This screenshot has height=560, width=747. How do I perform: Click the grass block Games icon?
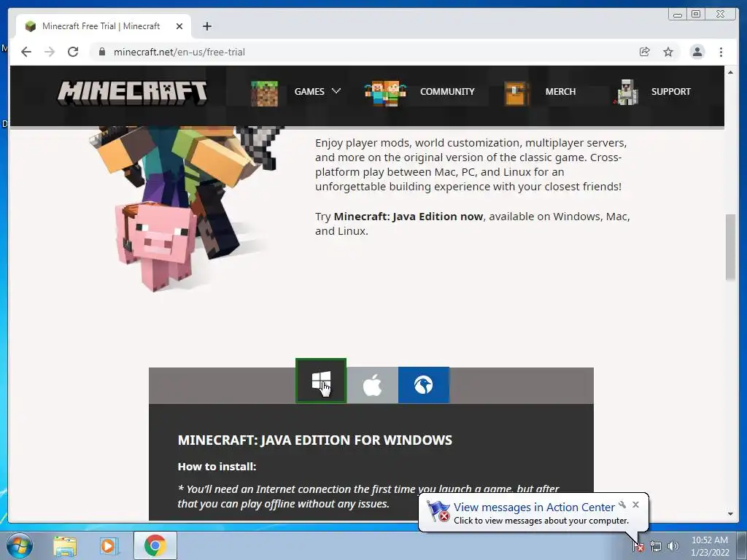coord(264,93)
